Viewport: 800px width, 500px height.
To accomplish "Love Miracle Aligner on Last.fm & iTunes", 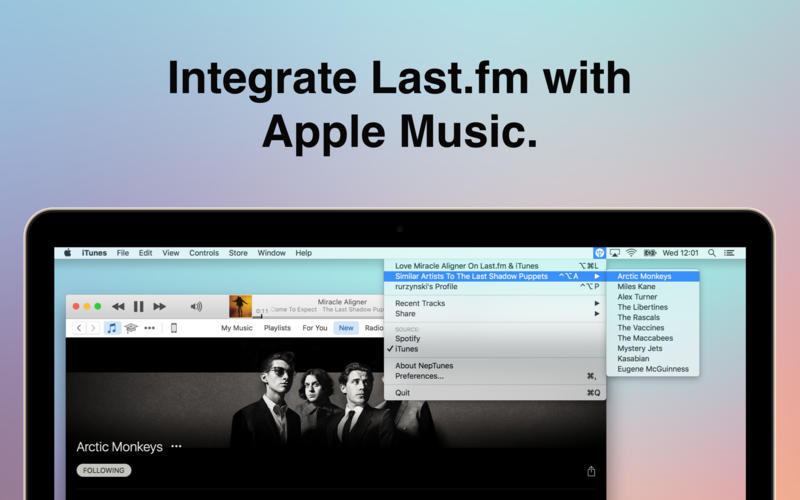I will click(x=495, y=266).
